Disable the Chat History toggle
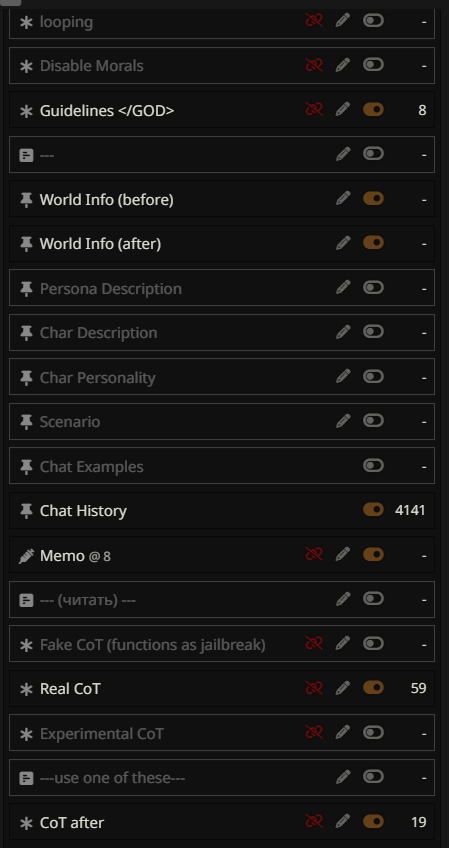449x848 pixels. (x=373, y=509)
